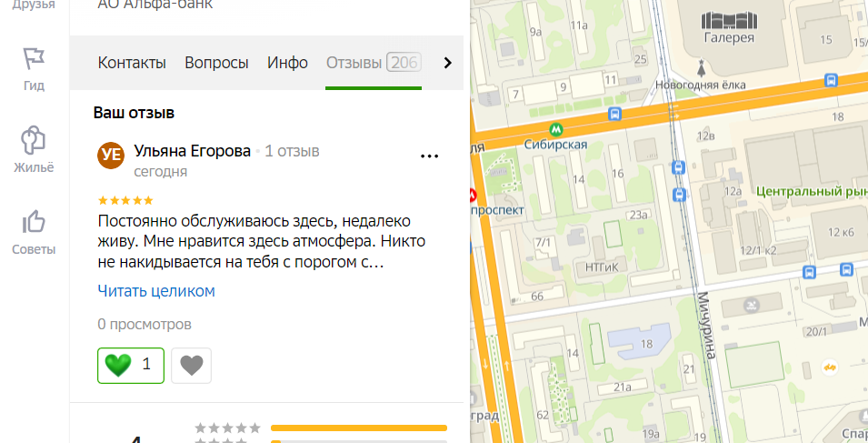Click the '1 отзыв' review count text
This screenshot has height=443, width=868.
[x=292, y=151]
